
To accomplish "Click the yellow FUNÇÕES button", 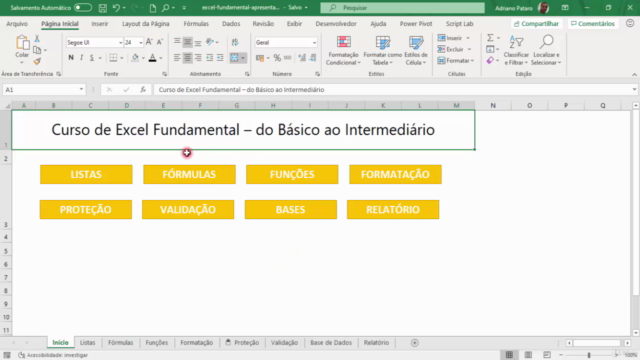I will pos(292,174).
